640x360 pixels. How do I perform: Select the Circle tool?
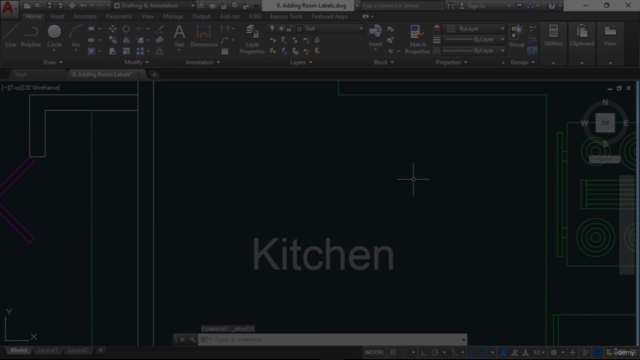54,36
